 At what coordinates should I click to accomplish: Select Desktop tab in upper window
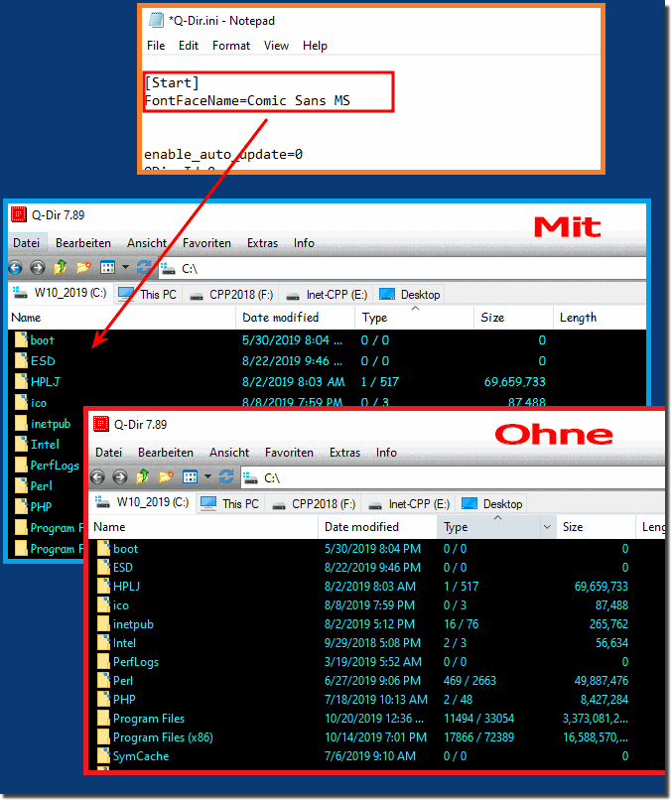[410, 295]
